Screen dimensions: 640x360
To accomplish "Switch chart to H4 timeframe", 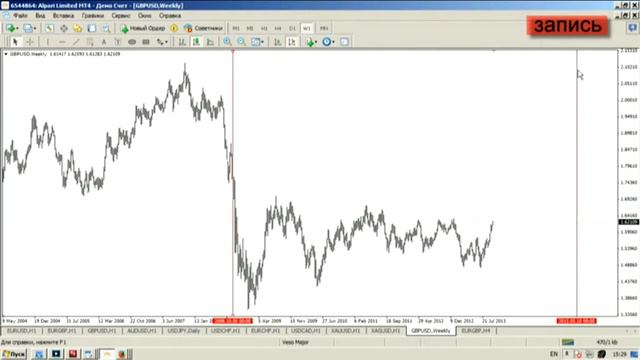I will 278,28.
